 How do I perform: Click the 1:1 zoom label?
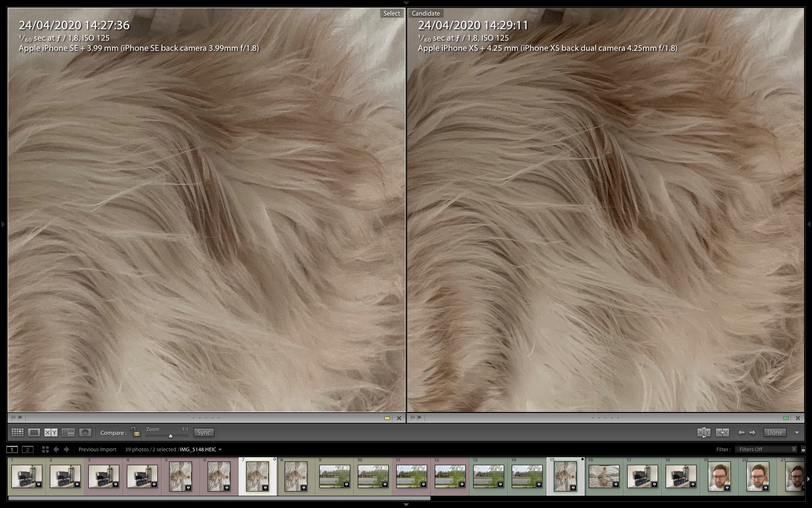pos(185,429)
